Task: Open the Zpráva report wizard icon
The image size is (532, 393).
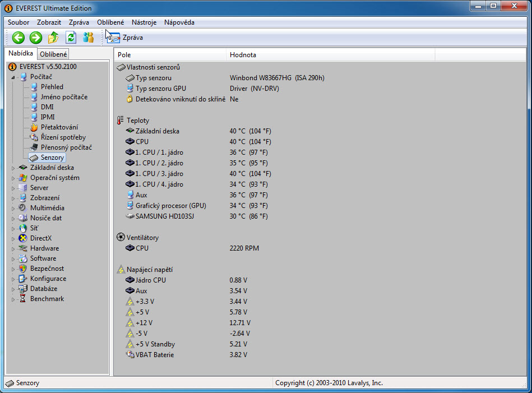Action: tap(113, 38)
